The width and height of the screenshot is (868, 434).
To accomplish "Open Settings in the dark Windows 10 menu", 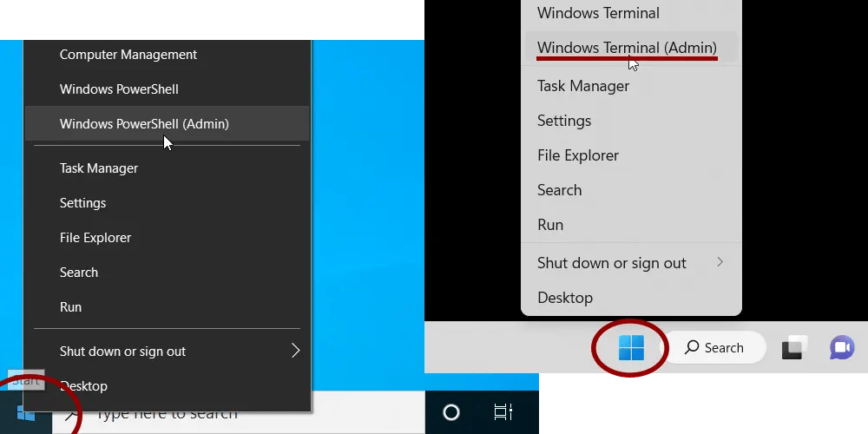I will click(x=168, y=203).
